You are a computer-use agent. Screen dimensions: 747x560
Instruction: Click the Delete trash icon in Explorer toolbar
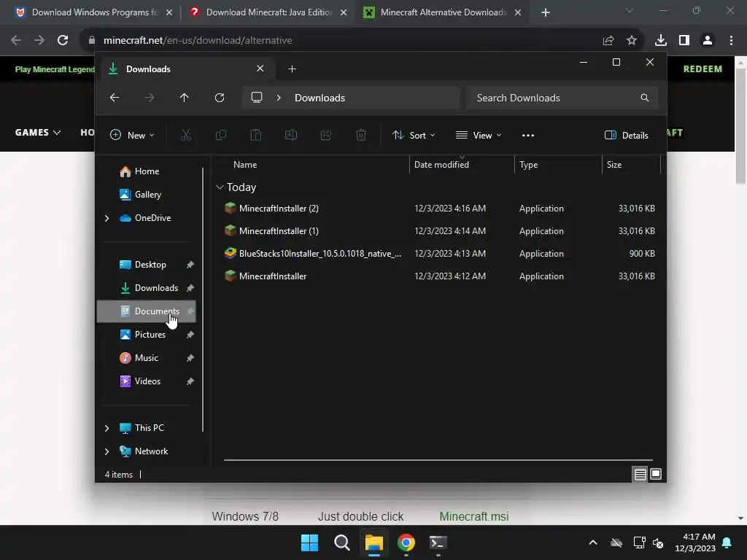[361, 135]
